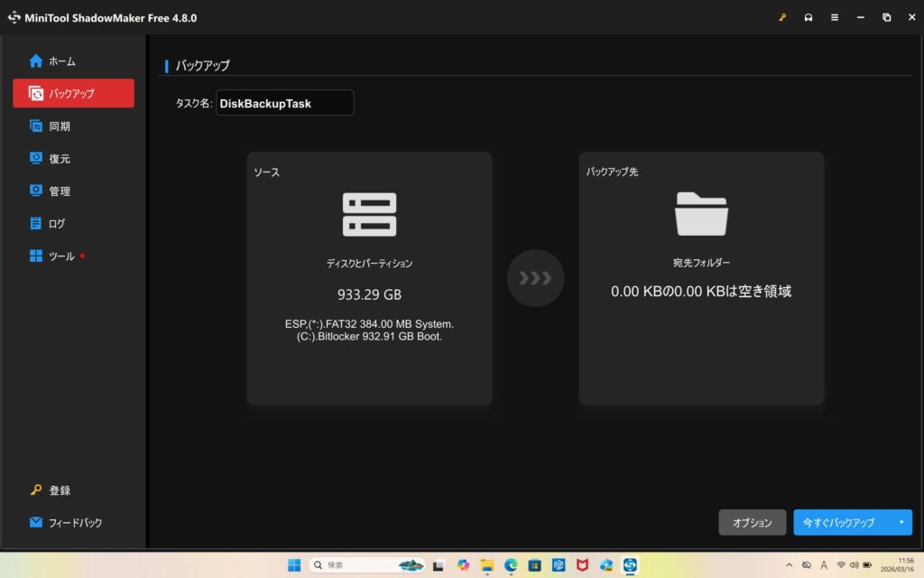
Task: Select the バックアップ先 destination folder panel
Action: coord(701,277)
